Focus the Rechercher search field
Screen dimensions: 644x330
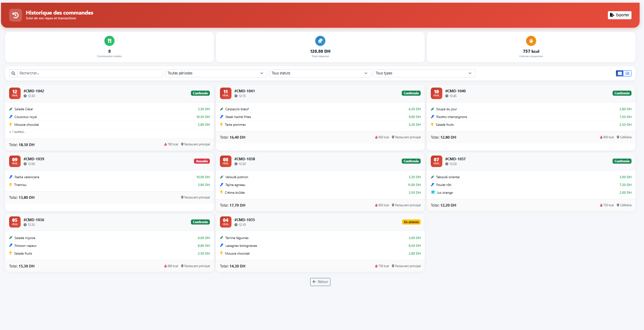[90, 73]
